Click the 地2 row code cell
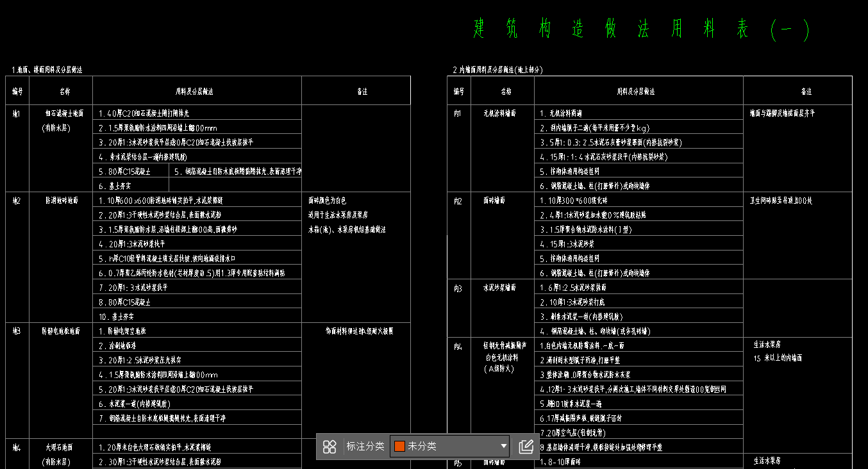 pos(17,201)
